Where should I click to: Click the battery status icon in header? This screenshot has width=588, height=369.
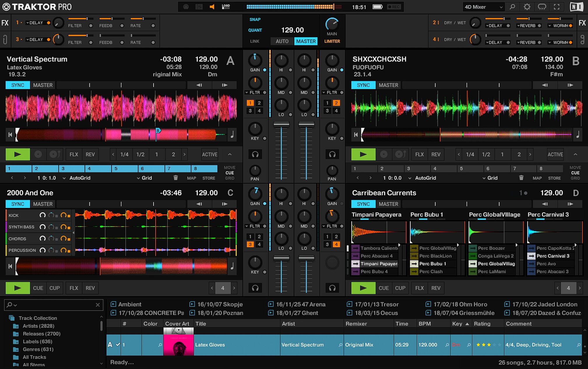pyautogui.click(x=378, y=7)
